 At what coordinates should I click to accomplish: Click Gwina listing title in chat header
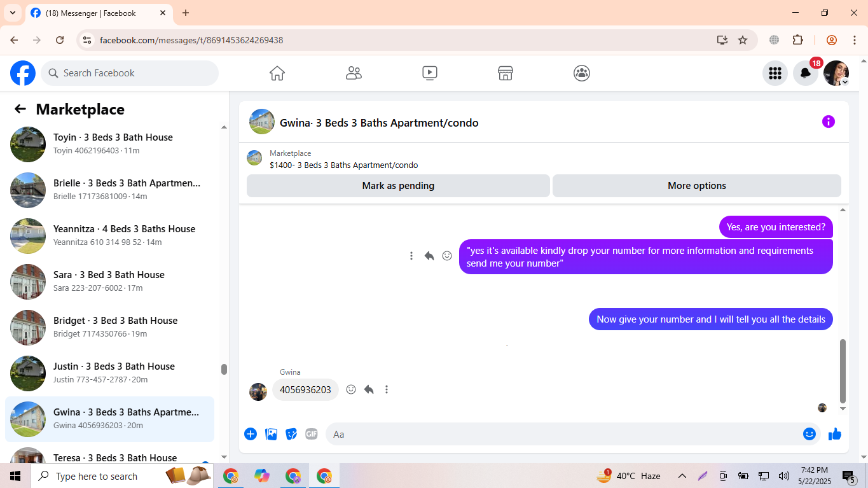(x=379, y=123)
